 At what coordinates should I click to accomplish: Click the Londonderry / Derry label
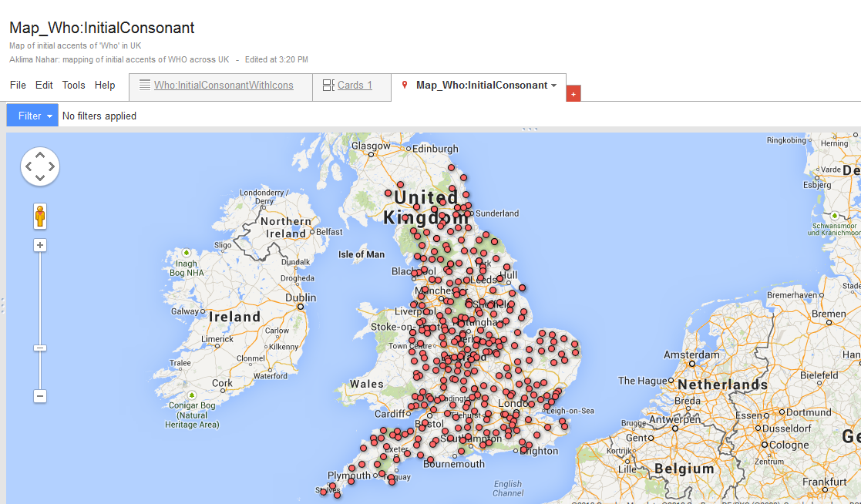[264, 197]
